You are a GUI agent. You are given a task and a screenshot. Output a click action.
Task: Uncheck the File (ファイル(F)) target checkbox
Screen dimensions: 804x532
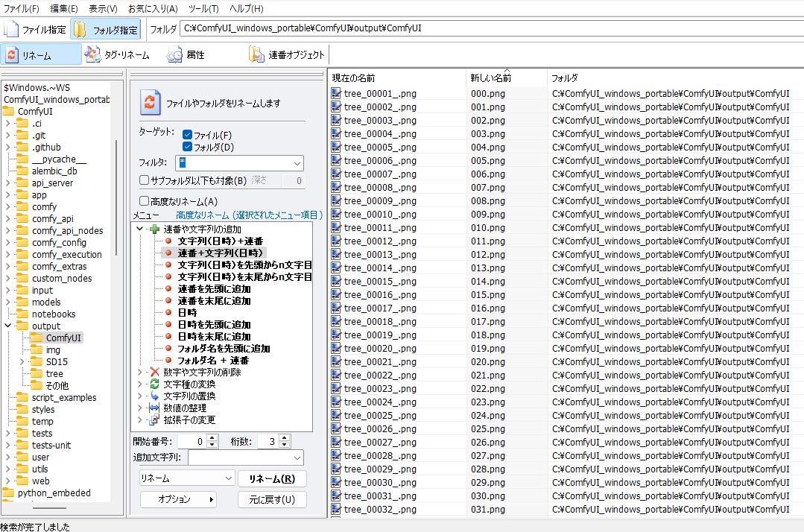point(188,135)
